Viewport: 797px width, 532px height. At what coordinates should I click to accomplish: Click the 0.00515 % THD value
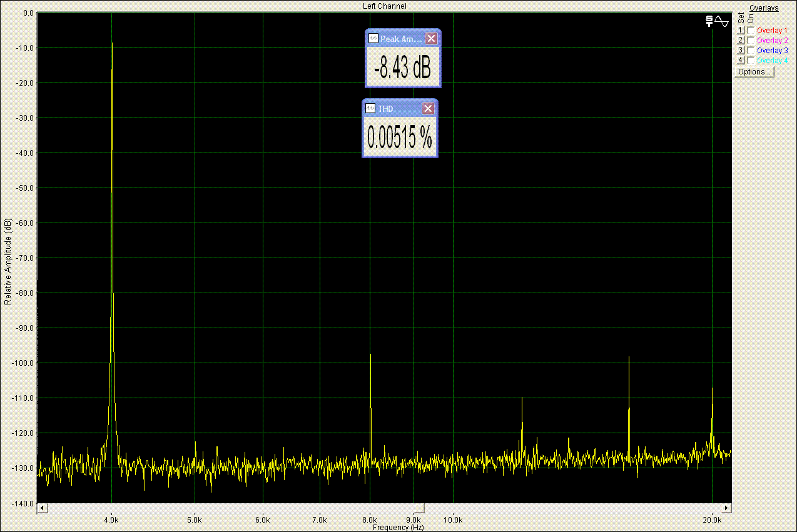[400, 138]
